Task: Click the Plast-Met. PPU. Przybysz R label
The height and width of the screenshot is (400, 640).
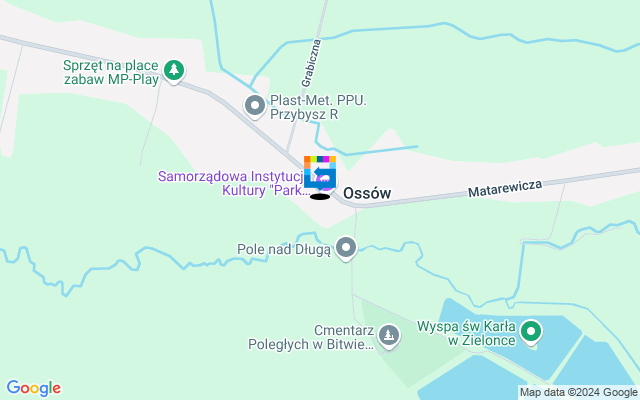Action: pos(318,107)
